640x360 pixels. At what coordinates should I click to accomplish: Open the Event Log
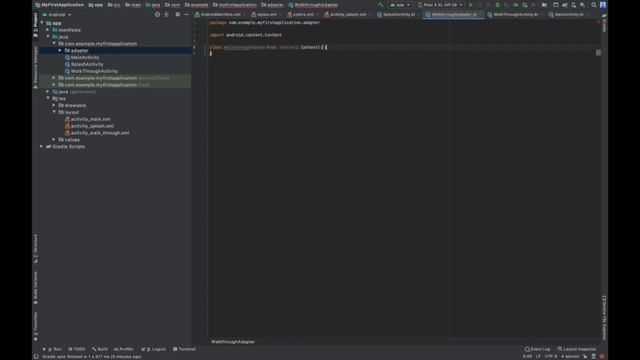pos(538,349)
